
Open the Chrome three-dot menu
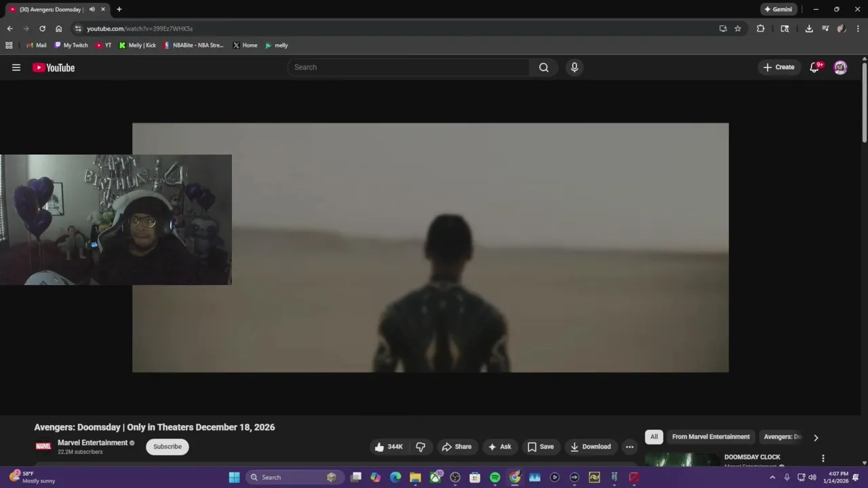click(859, 28)
